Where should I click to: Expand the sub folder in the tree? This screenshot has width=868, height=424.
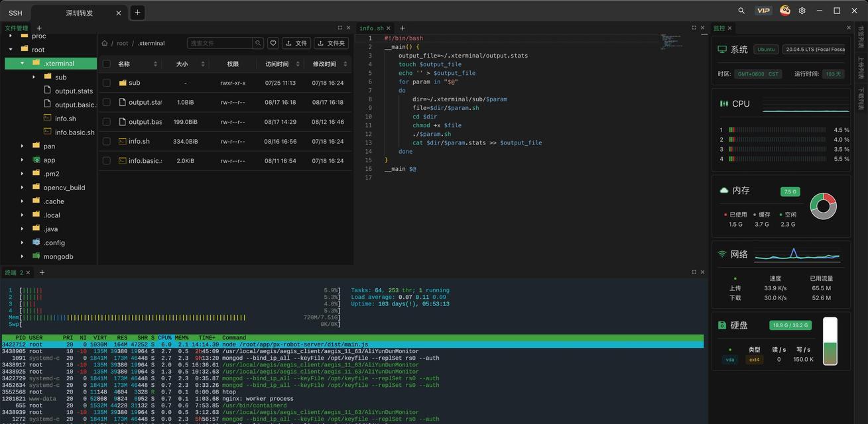click(x=34, y=78)
